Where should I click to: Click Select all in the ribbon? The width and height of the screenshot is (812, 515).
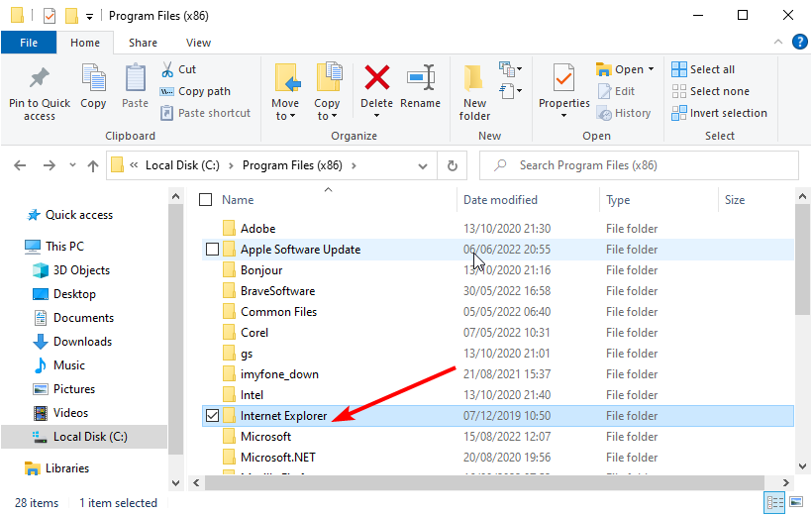(x=703, y=69)
